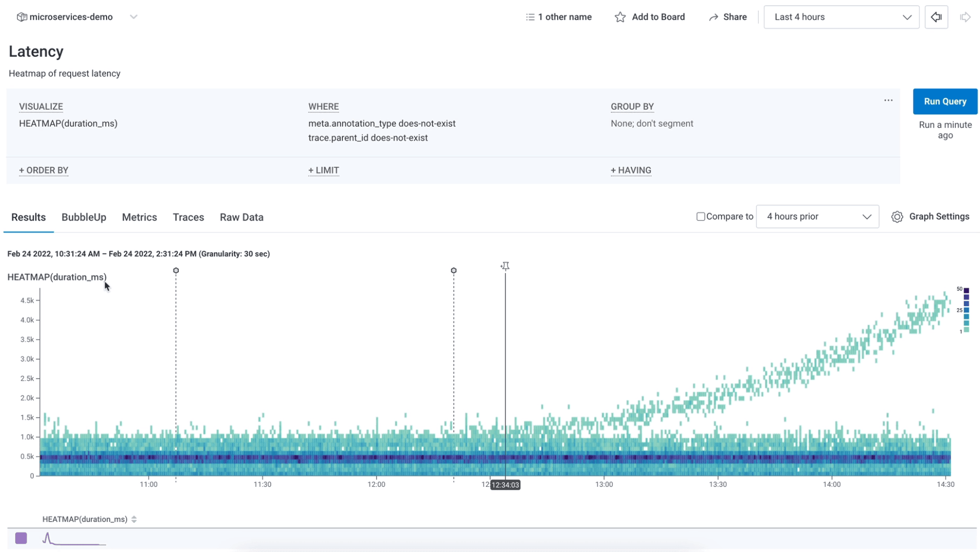The height and width of the screenshot is (552, 980).
Task: Click the VISUALIZE heading label
Action: 41,107
